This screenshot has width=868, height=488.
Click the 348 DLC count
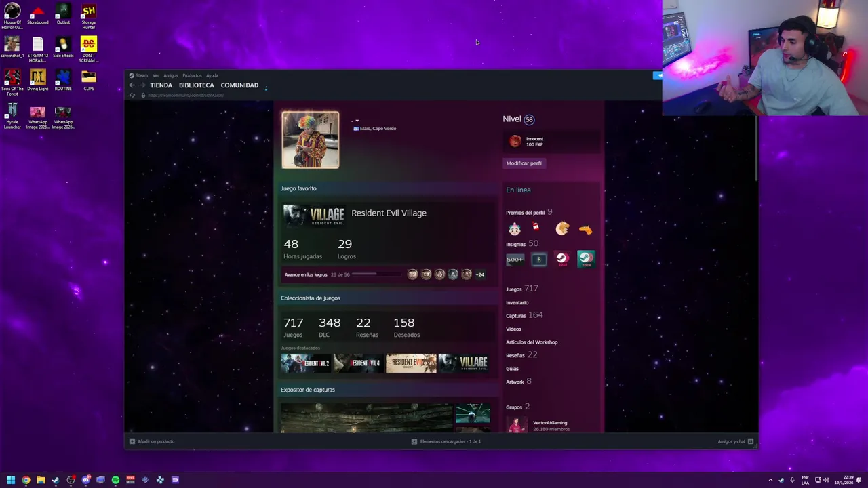tap(330, 327)
